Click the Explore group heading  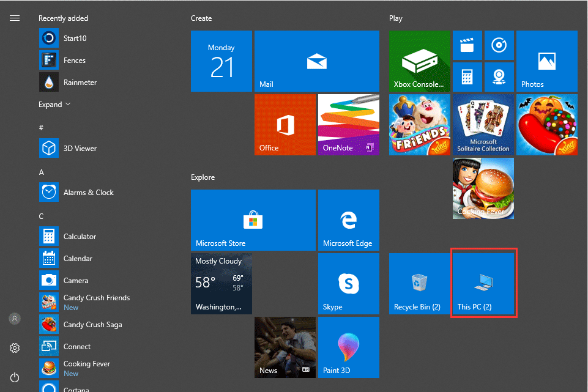[203, 177]
